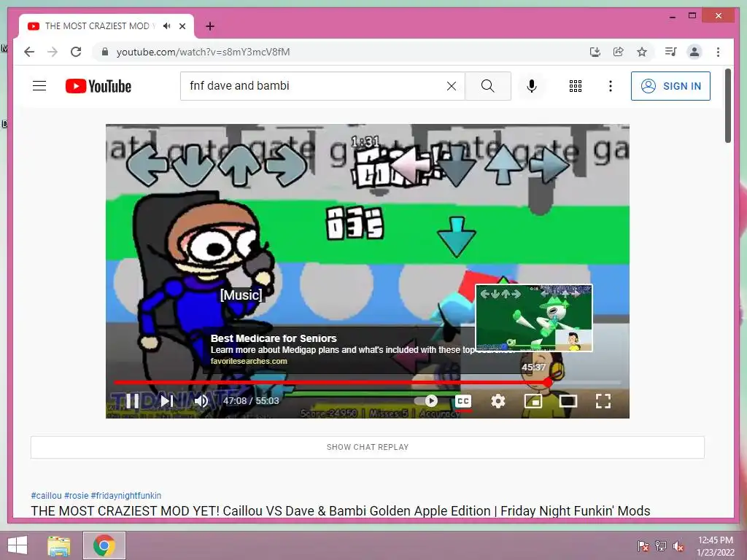747x560 pixels.
Task: Go to YouTube home via logo
Action: click(x=98, y=86)
